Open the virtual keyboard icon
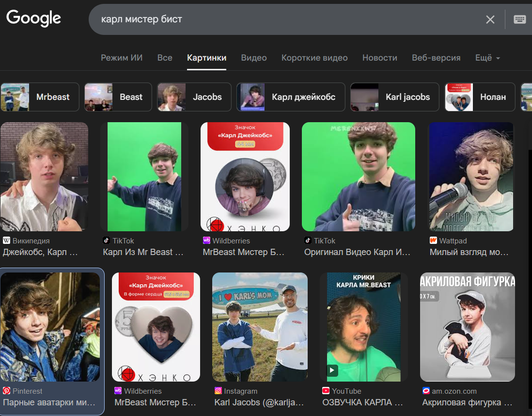Image resolution: width=532 pixels, height=416 pixels. (x=519, y=19)
